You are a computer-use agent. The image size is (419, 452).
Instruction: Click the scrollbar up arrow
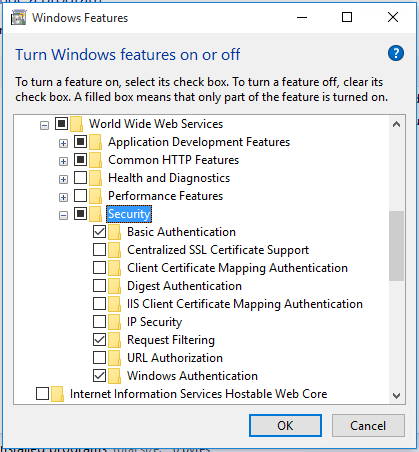point(396,125)
